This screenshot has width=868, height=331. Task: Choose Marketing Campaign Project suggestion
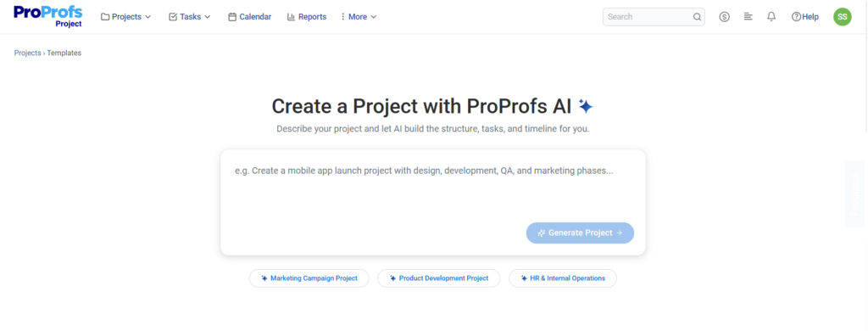pyautogui.click(x=309, y=278)
